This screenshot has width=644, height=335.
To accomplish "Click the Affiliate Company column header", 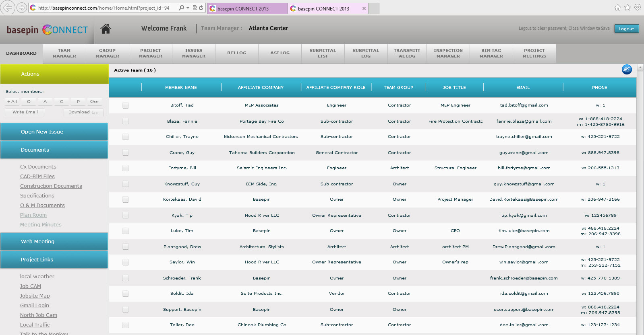I will click(x=261, y=87).
